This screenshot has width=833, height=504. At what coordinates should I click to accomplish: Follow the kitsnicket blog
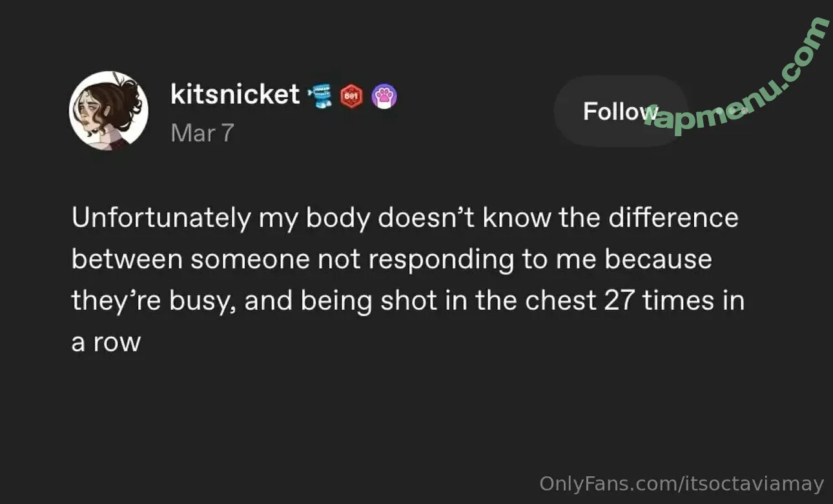pos(620,111)
